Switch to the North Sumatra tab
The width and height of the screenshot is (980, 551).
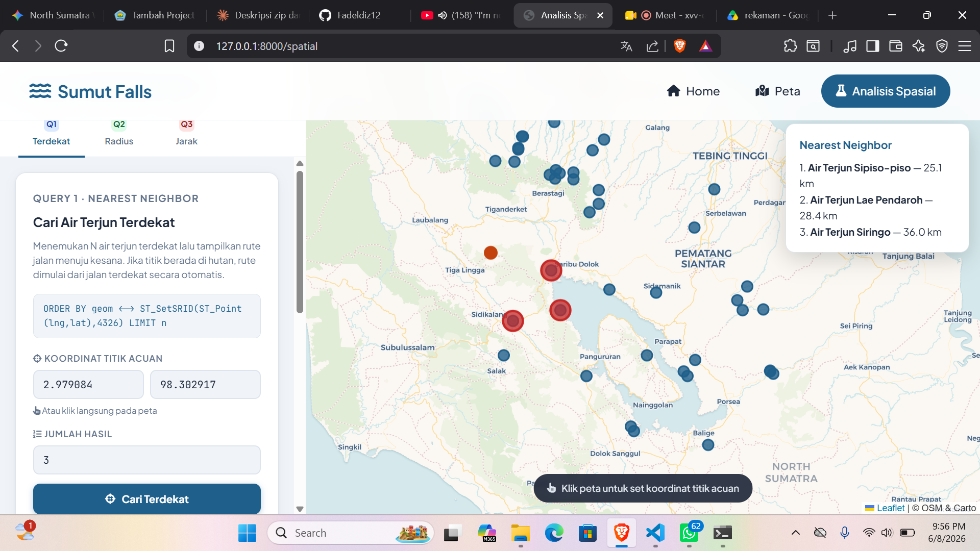point(53,15)
